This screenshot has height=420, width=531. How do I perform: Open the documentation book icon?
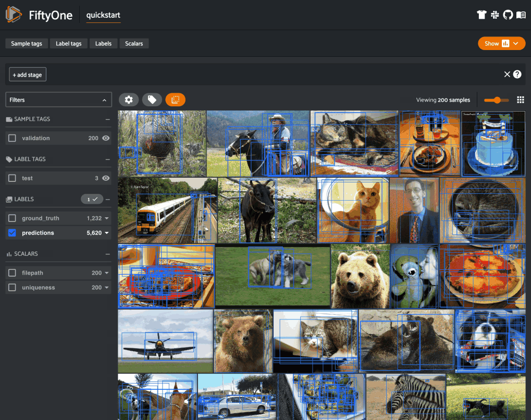coord(521,15)
